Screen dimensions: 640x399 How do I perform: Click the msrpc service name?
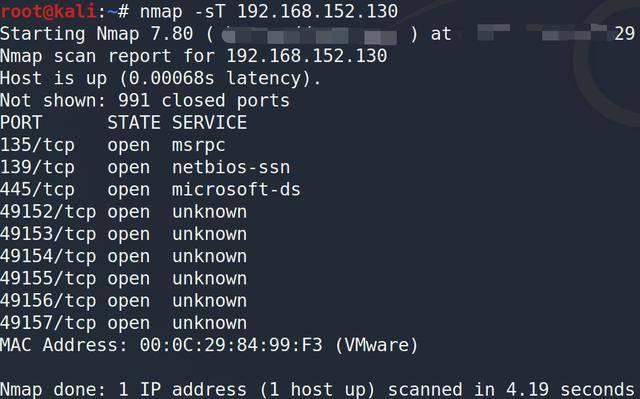click(x=199, y=146)
